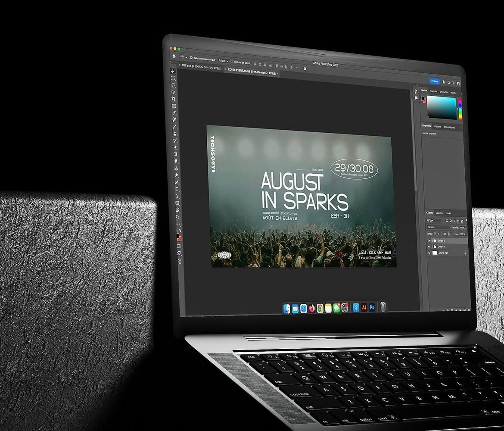504x431 pixels.
Task: Enable Options de transf. checkbox
Action: pos(231,62)
